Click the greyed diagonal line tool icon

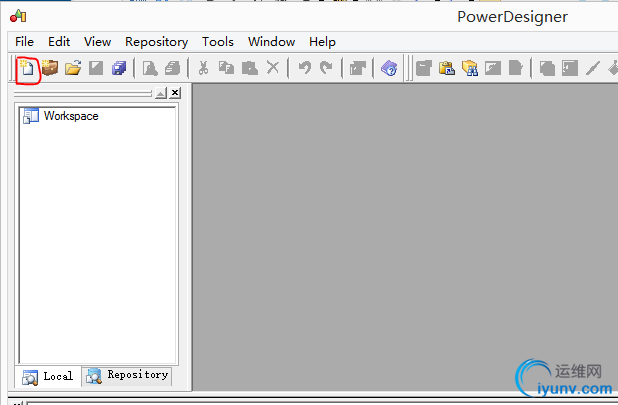click(x=592, y=68)
